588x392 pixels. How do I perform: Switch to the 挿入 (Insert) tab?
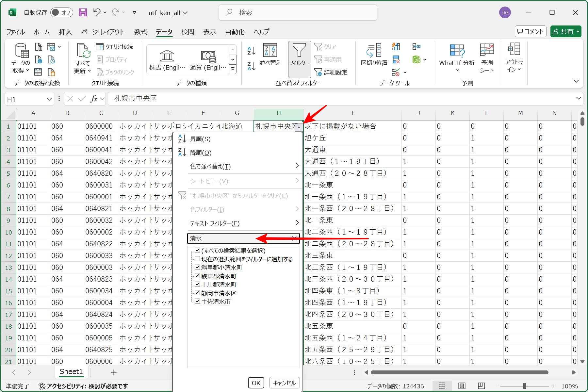(65, 32)
